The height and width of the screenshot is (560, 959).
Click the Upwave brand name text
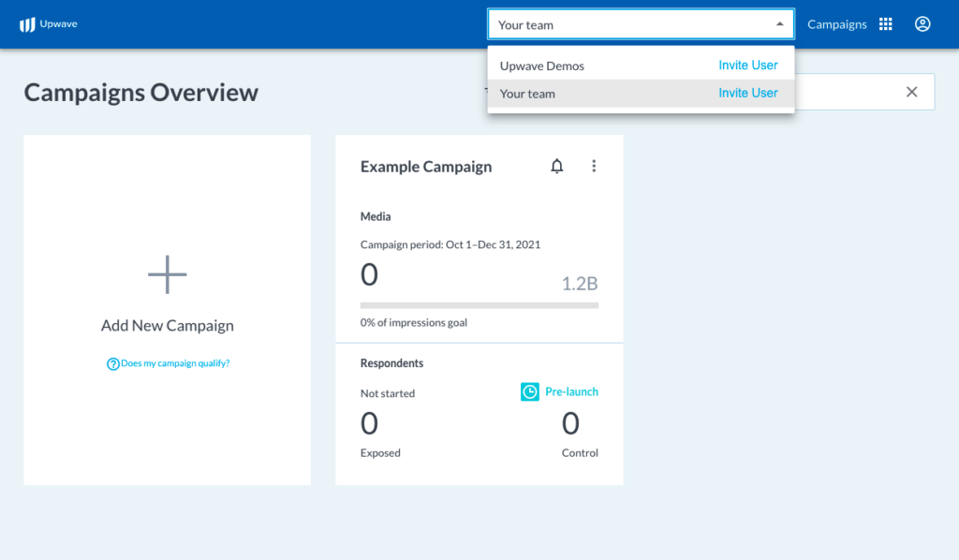(59, 23)
